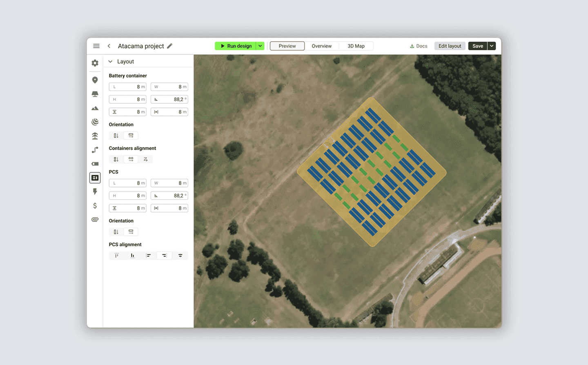Go back with the left chevron arrow

pos(109,46)
